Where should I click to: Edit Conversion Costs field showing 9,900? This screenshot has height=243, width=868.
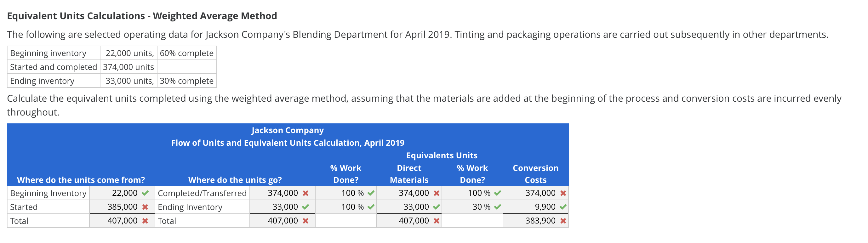click(x=536, y=207)
